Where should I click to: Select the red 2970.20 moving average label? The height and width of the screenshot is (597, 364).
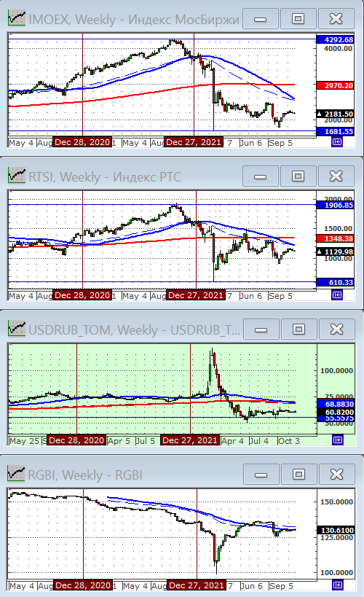point(336,86)
